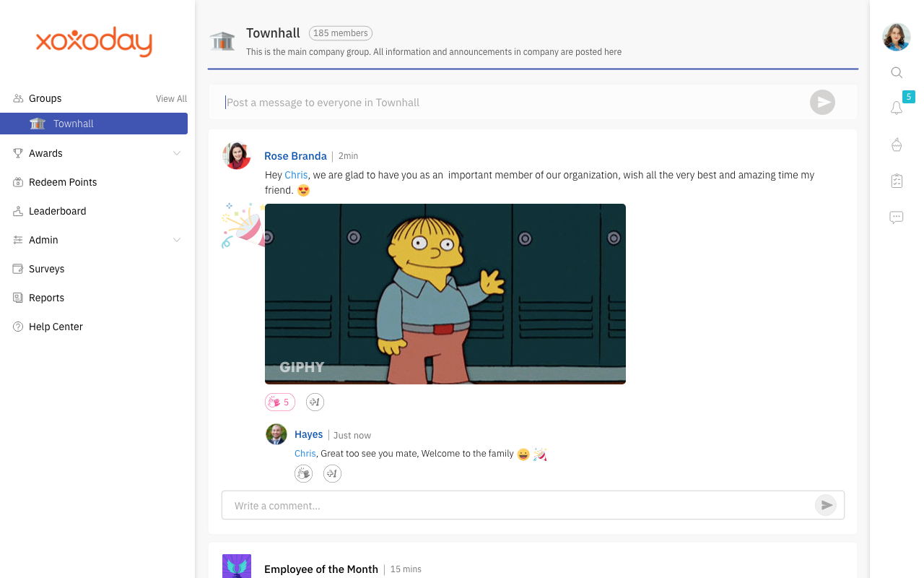Viewport: 924px width, 578px height.
Task: Click the 185 members badge
Action: (341, 33)
